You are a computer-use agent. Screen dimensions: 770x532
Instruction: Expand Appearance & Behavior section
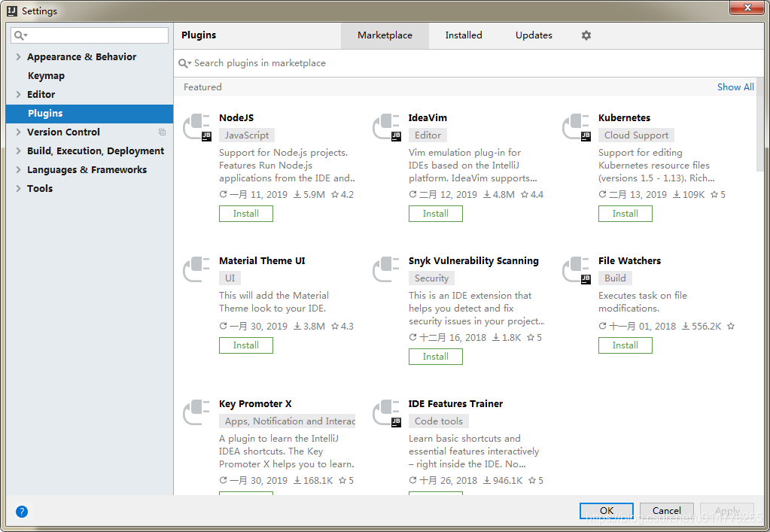(18, 56)
